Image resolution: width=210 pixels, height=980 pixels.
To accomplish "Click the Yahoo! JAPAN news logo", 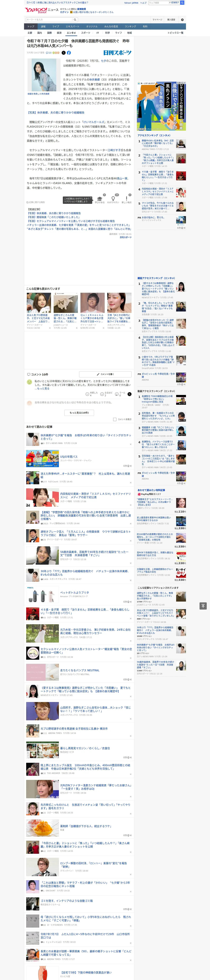I will pos(42,10).
